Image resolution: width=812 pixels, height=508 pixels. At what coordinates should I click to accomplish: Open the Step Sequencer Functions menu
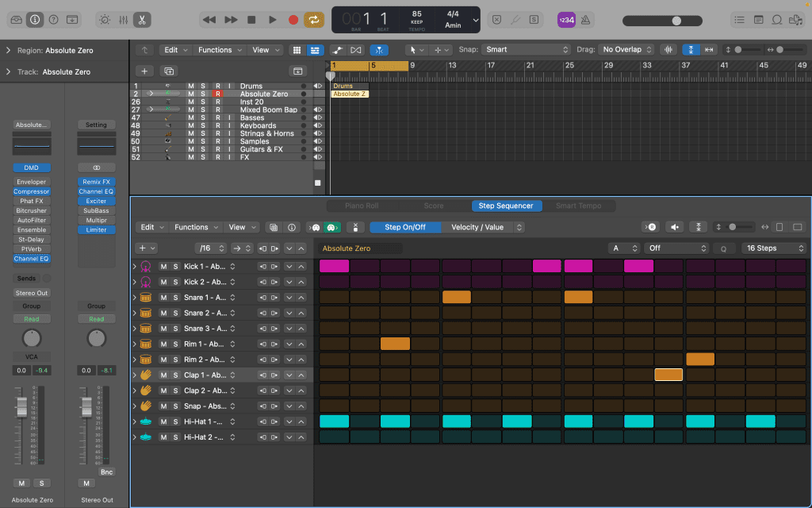(198, 227)
